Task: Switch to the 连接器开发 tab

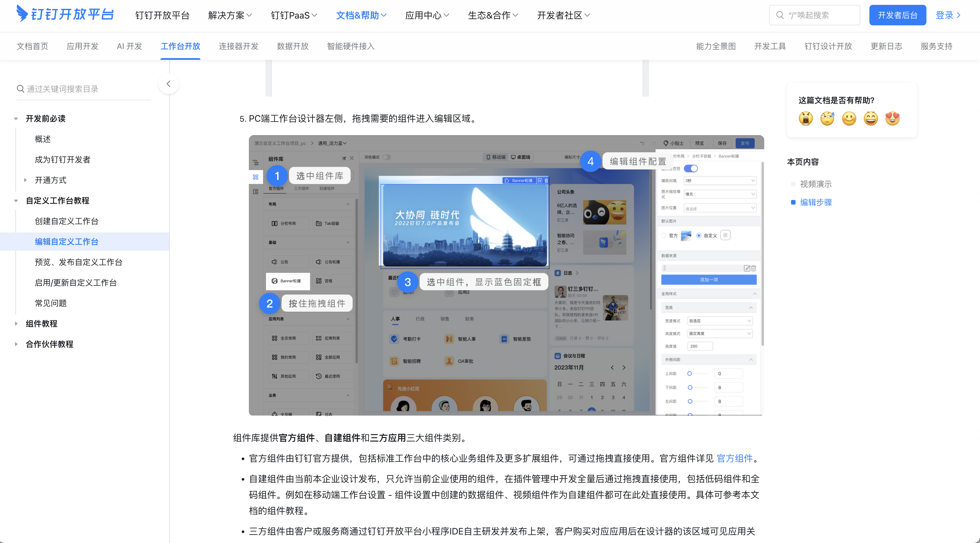Action: (x=238, y=46)
